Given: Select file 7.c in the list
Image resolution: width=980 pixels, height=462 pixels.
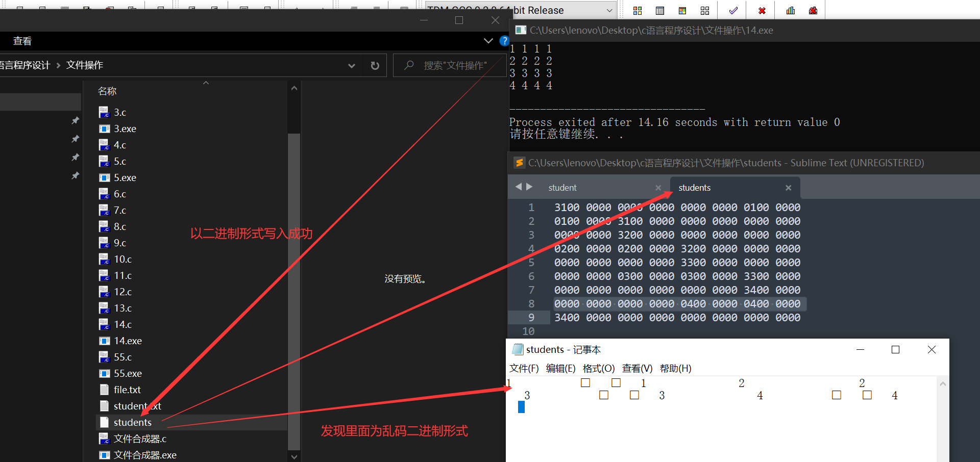Looking at the screenshot, I should point(120,210).
